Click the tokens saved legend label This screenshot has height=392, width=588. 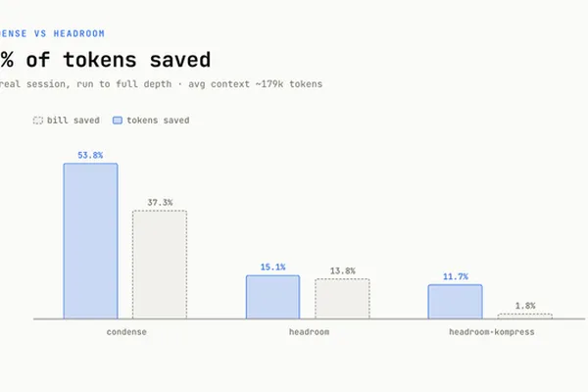[x=158, y=121]
